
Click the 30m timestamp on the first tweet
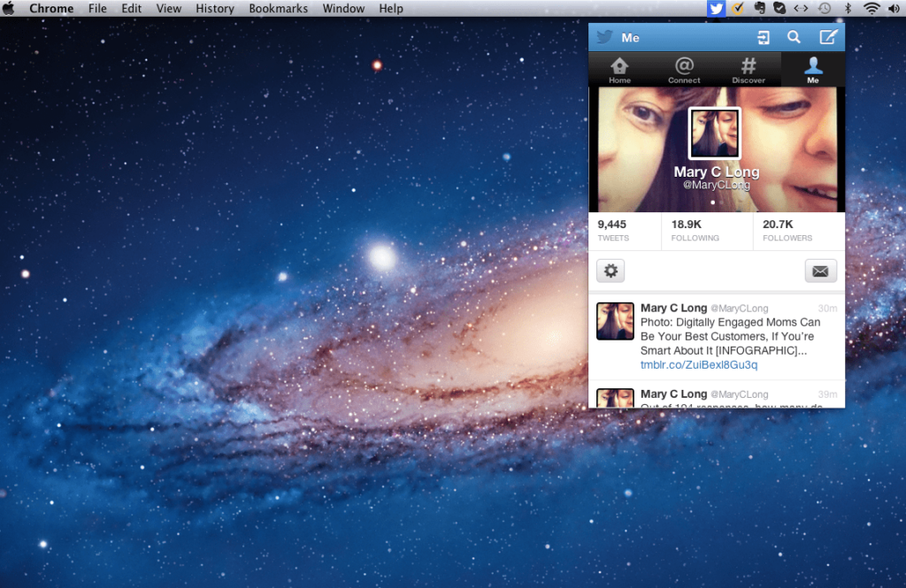(827, 309)
